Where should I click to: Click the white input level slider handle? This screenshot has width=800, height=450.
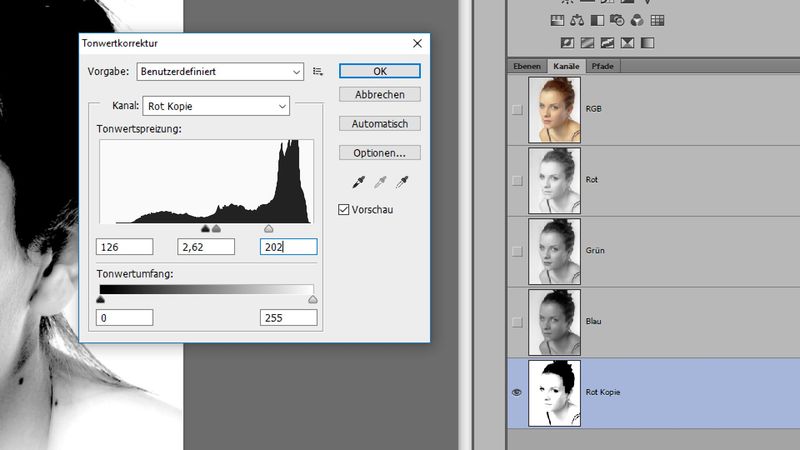(x=268, y=229)
